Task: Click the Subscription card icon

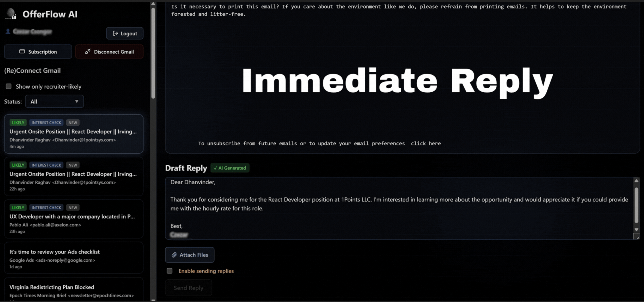Action: pos(22,52)
